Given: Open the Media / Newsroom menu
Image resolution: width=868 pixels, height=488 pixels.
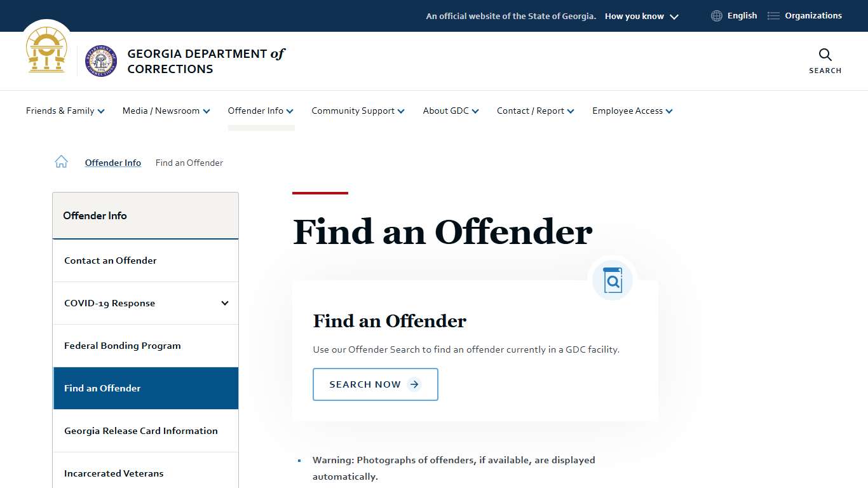Looking at the screenshot, I should pos(165,111).
